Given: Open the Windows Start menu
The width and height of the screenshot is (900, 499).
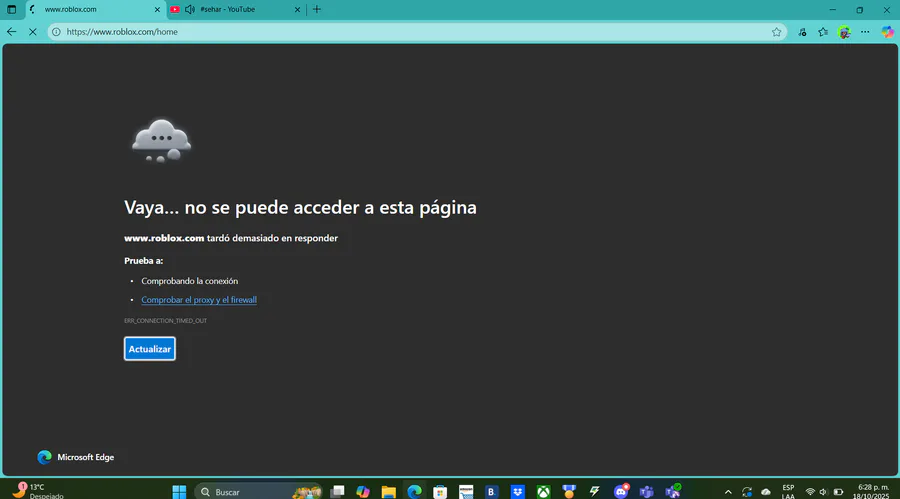Looking at the screenshot, I should [x=179, y=492].
